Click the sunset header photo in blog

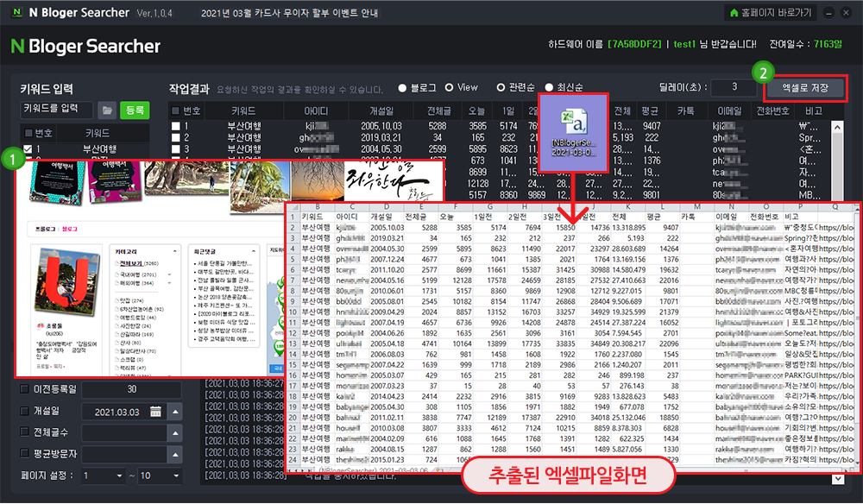(x=318, y=180)
